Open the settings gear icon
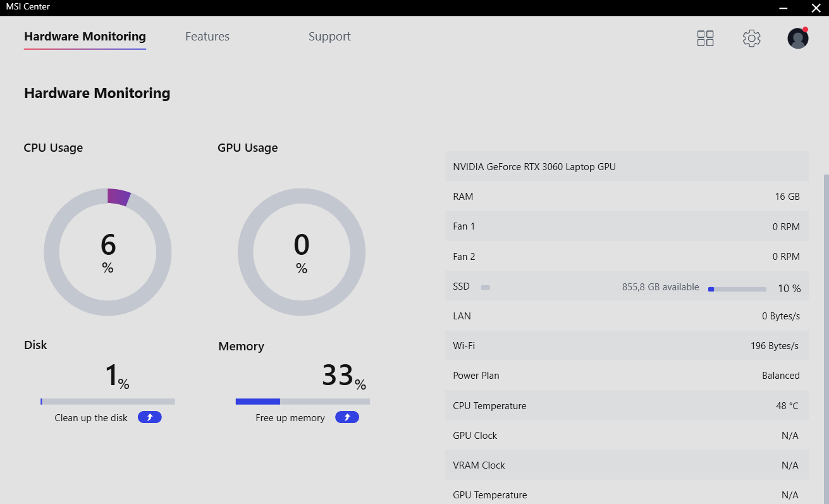 pos(751,39)
